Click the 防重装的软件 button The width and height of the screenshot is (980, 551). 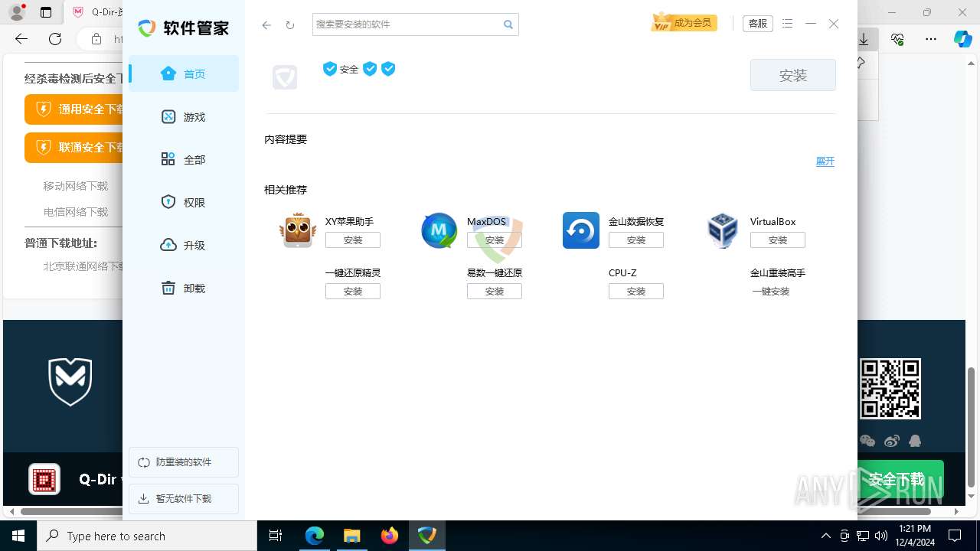pos(184,462)
